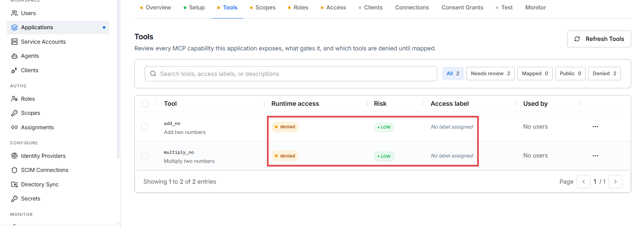
Task: Open the Test tab
Action: tap(504, 7)
